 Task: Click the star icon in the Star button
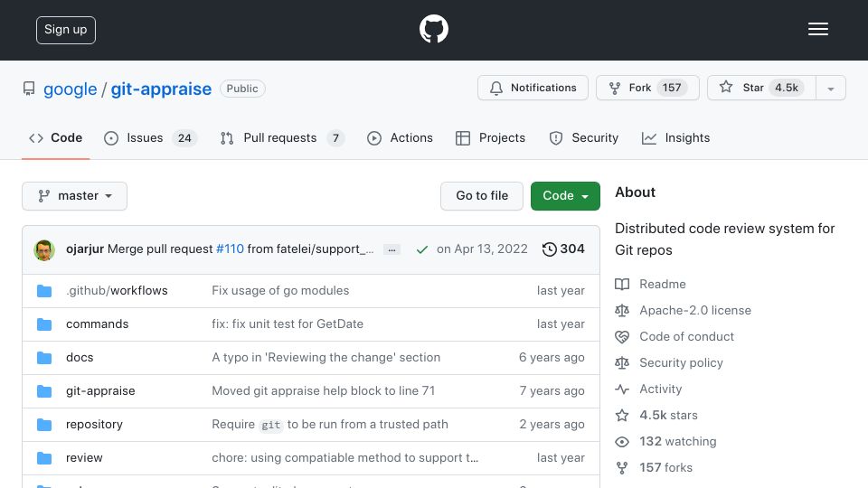pyautogui.click(x=726, y=87)
